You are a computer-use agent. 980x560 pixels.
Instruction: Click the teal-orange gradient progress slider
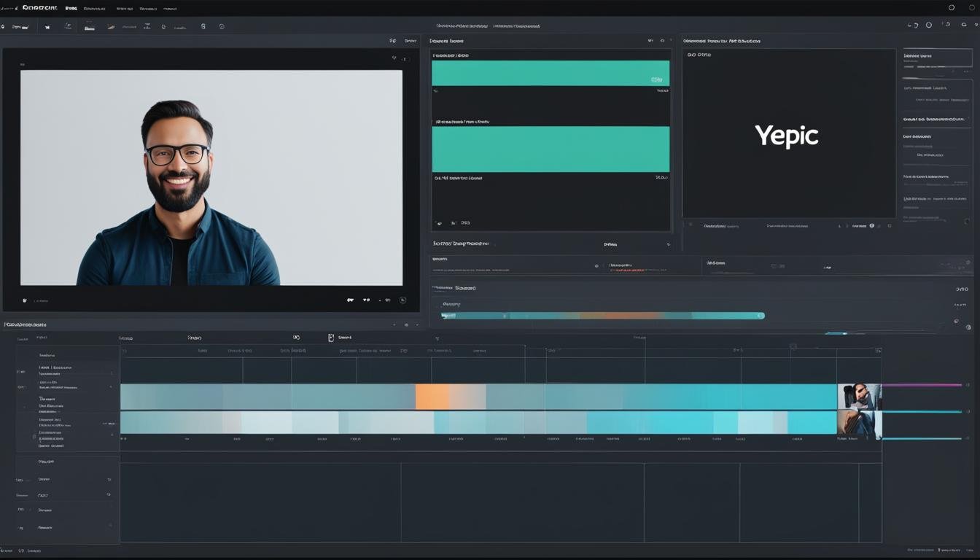coord(602,316)
